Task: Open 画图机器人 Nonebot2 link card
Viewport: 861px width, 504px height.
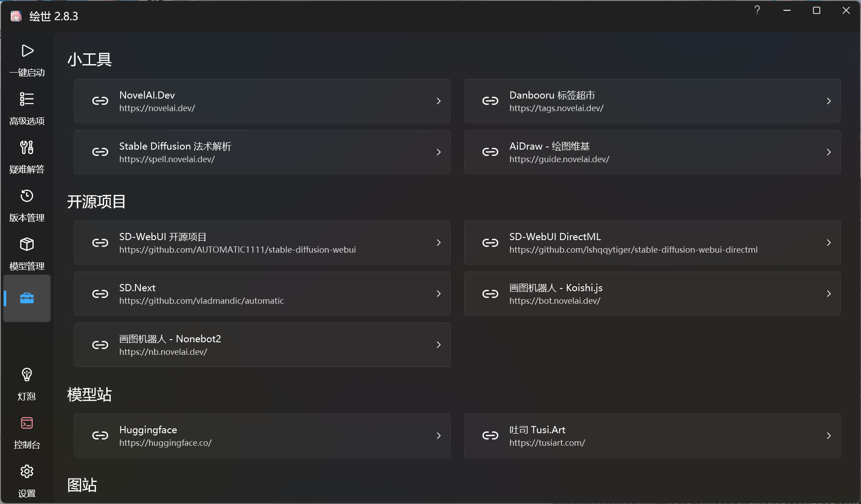Action: (262, 345)
